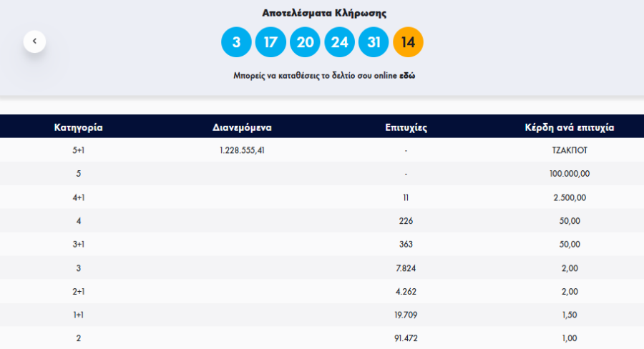Click the orange bonus ball 14
Viewport: 644px width, 349px height.
point(408,42)
